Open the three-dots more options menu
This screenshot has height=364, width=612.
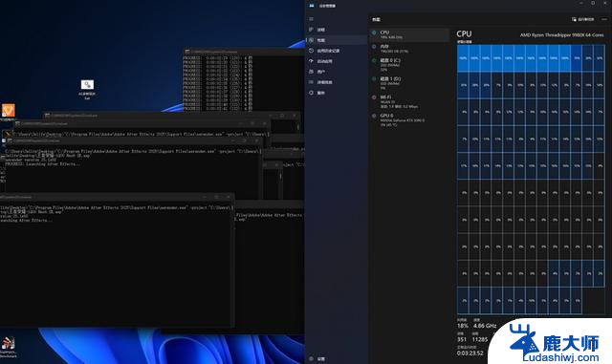click(x=604, y=19)
